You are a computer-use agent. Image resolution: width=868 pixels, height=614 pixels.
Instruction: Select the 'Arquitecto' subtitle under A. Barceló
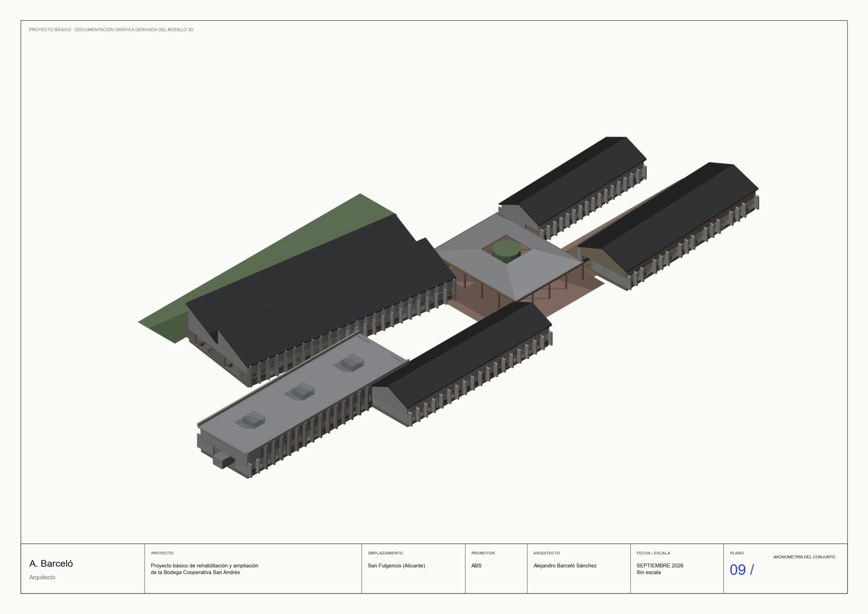coord(42,577)
